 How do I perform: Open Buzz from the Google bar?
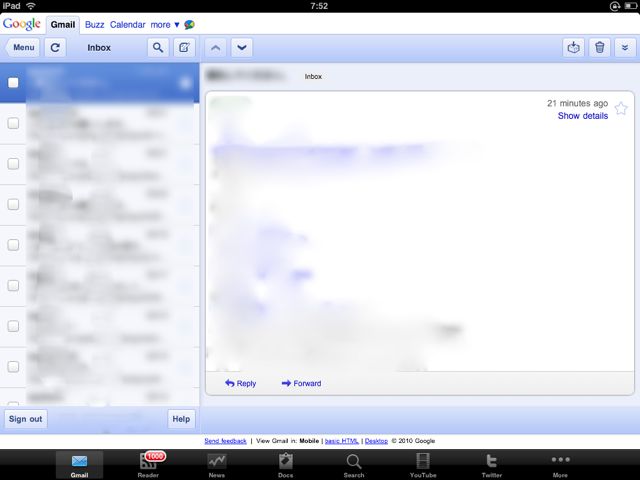click(94, 25)
